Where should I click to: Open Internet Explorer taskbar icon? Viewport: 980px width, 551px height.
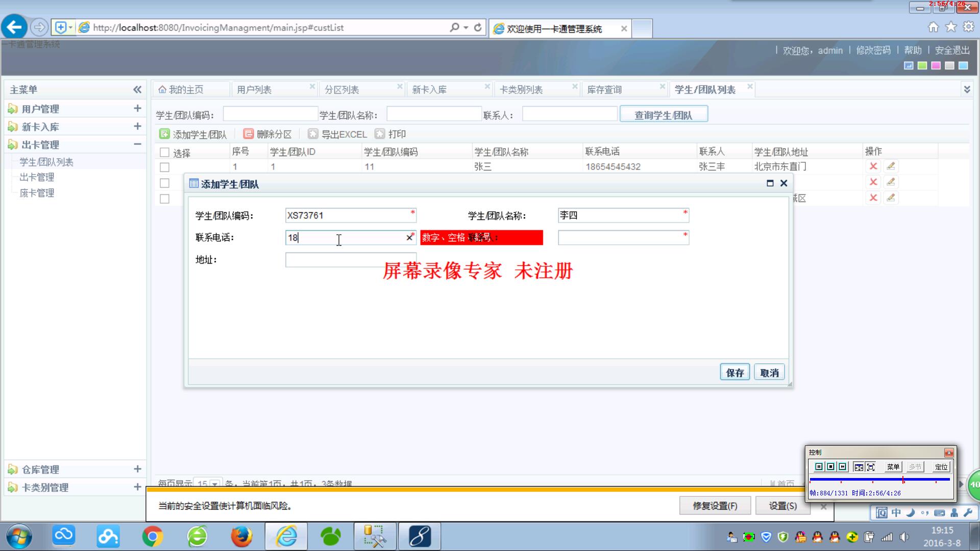pos(286,537)
